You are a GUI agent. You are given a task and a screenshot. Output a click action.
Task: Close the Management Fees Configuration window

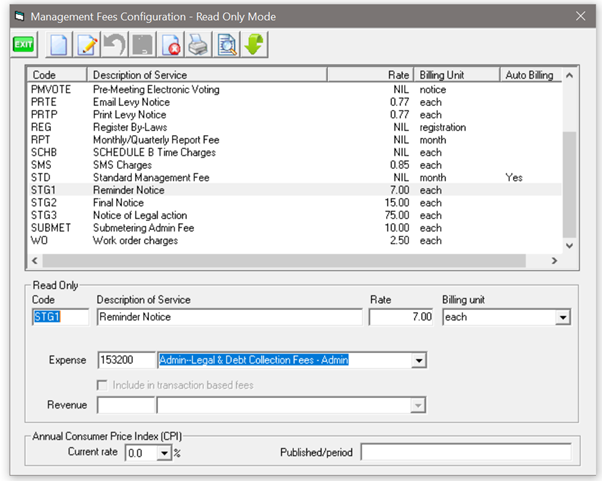pyautogui.click(x=580, y=16)
